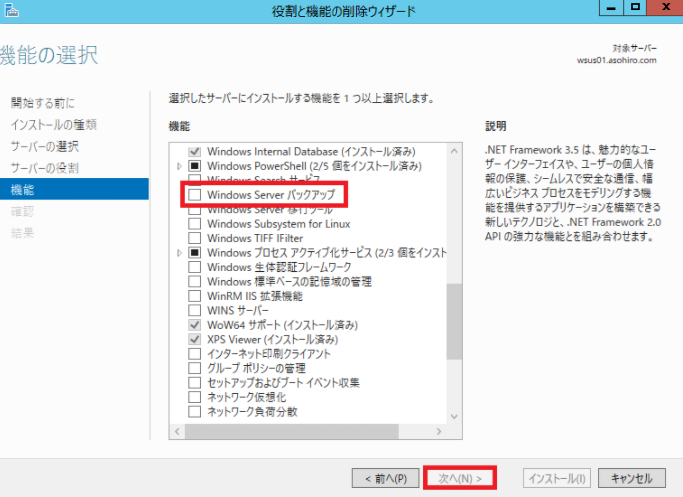
Task: Select the ネットワーク負荷分散 row text
Action: pyautogui.click(x=252, y=412)
